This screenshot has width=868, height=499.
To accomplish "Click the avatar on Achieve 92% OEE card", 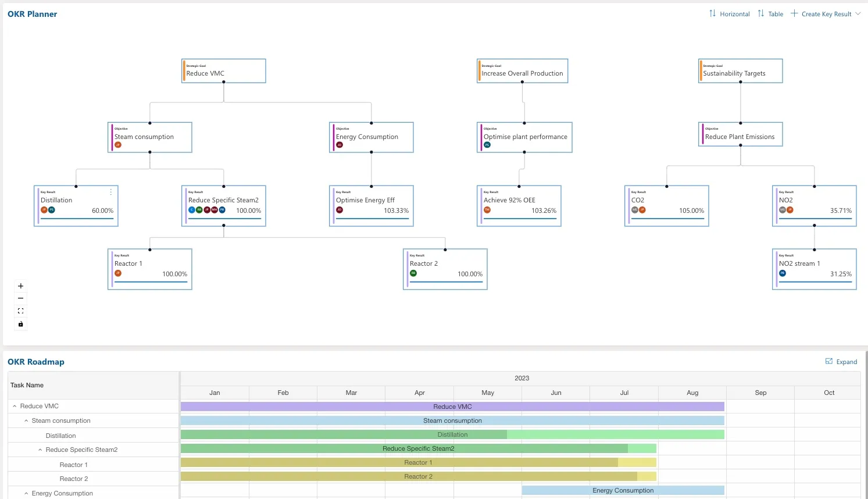I will [x=487, y=210].
